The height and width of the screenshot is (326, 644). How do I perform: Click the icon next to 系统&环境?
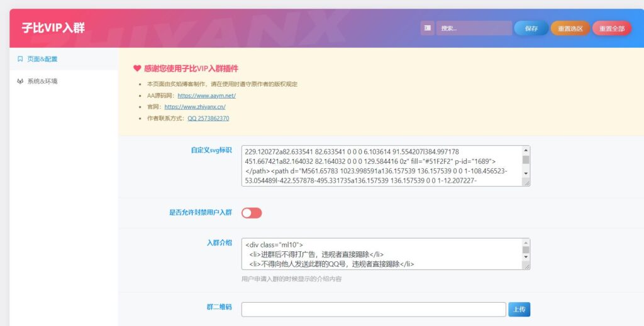tap(20, 81)
